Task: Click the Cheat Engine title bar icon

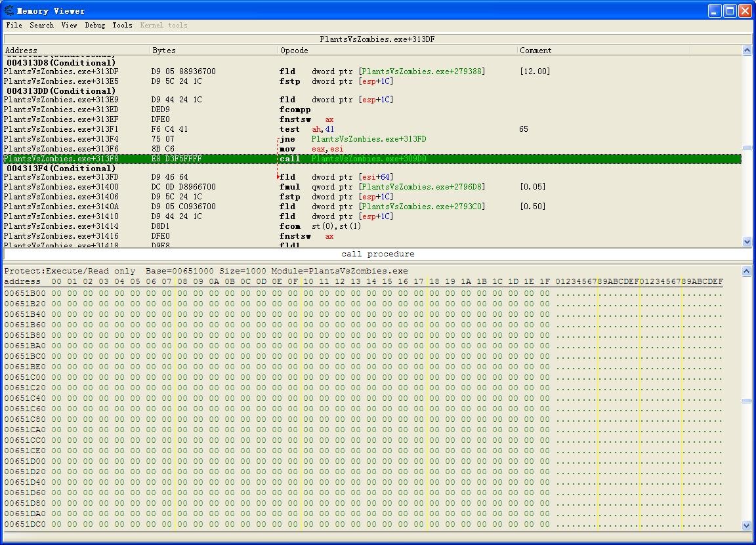Action: pyautogui.click(x=9, y=10)
